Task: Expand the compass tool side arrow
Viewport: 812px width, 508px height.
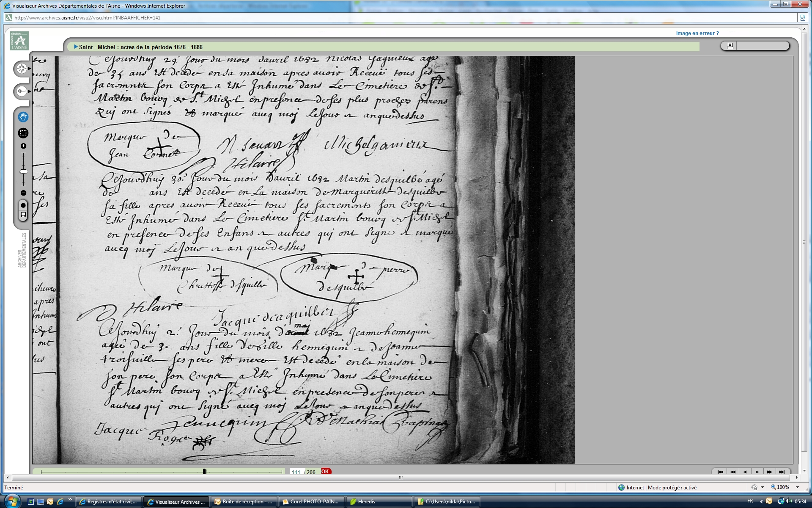Action: tap(29, 69)
